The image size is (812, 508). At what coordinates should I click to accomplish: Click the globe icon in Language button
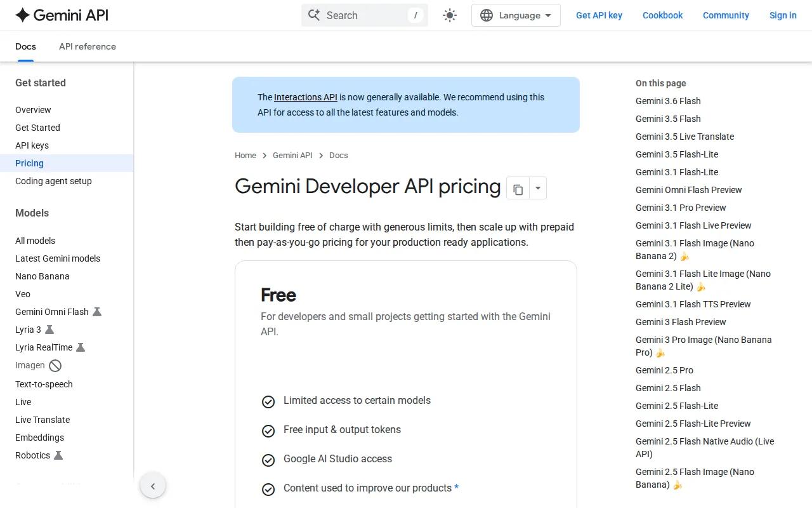click(x=487, y=15)
